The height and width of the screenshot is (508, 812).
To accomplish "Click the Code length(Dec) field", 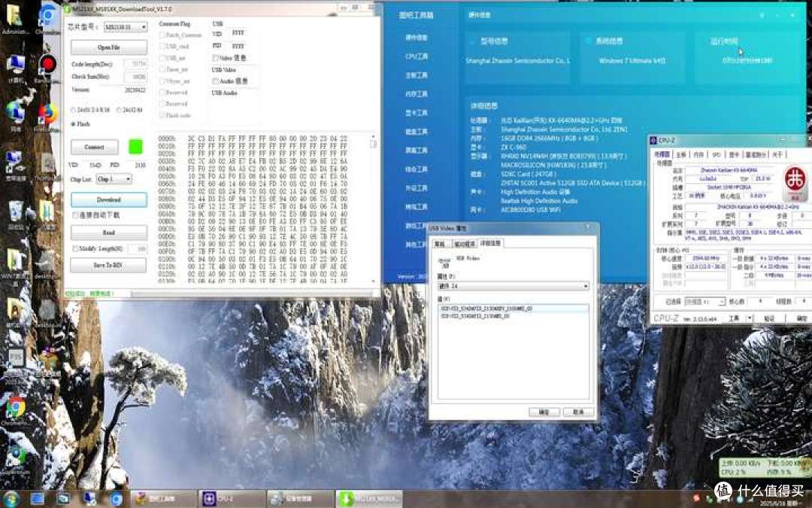I will pyautogui.click(x=135, y=64).
